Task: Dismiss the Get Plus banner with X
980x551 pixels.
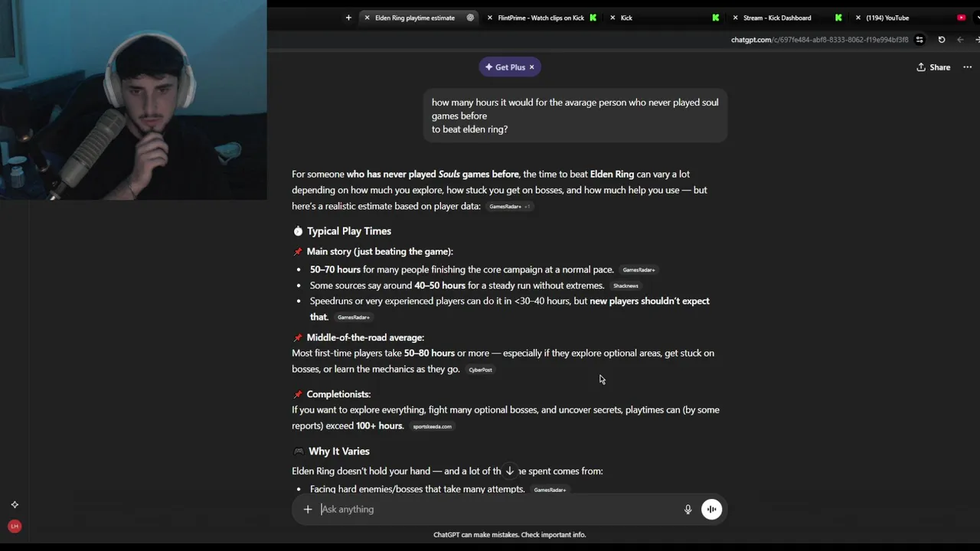Action: (532, 67)
